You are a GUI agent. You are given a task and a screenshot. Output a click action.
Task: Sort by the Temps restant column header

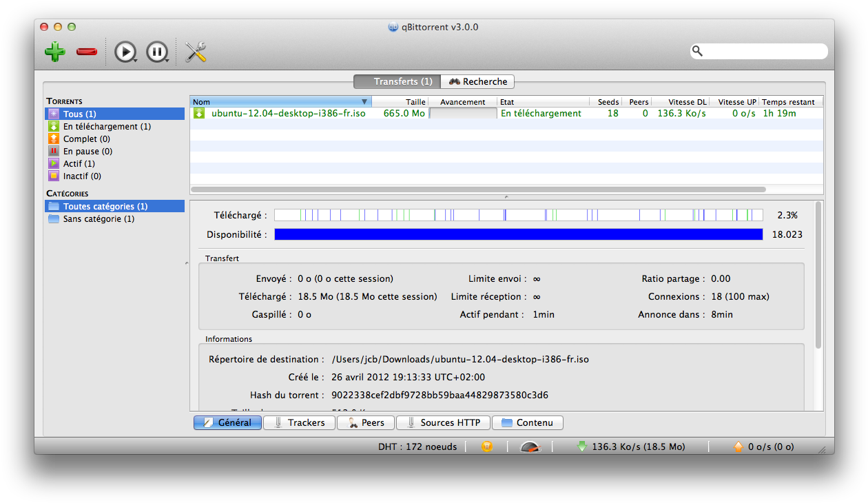(x=791, y=101)
